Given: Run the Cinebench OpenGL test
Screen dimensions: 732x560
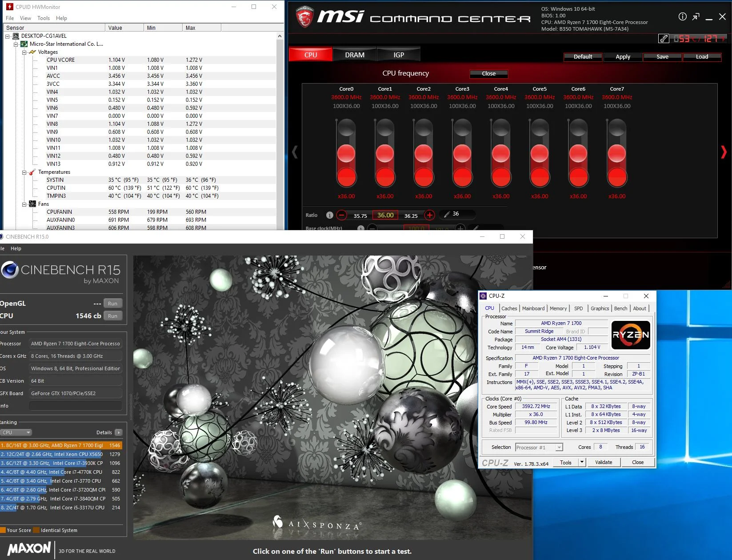Looking at the screenshot, I should pos(113,304).
